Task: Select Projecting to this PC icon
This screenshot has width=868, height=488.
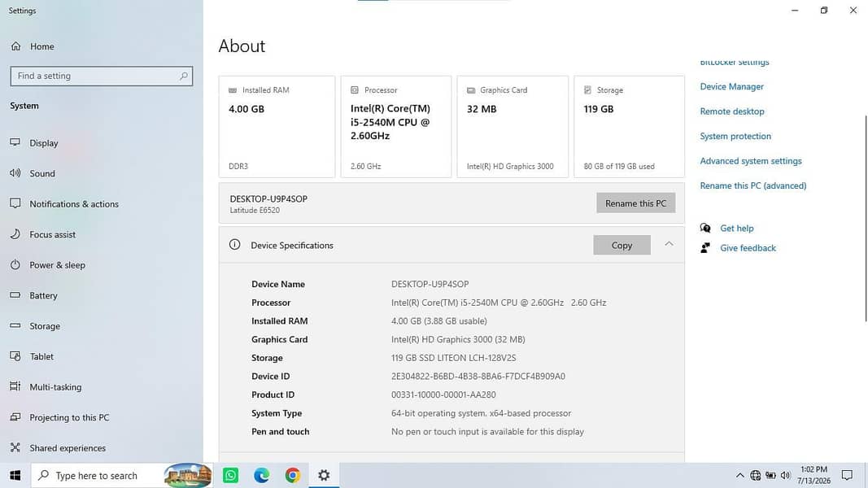Action: point(15,416)
